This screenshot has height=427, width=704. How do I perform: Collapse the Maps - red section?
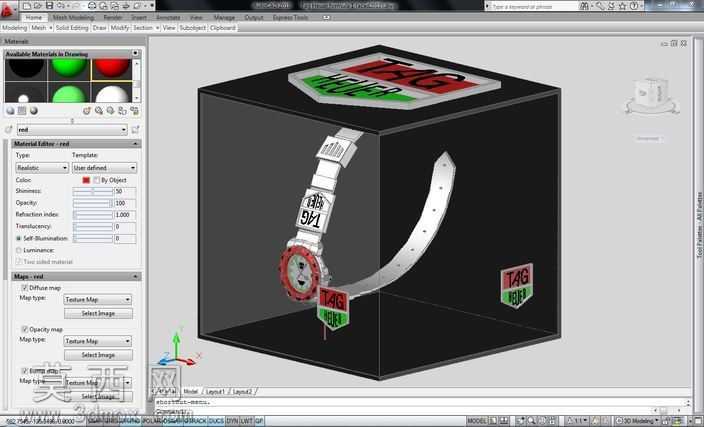click(x=135, y=277)
